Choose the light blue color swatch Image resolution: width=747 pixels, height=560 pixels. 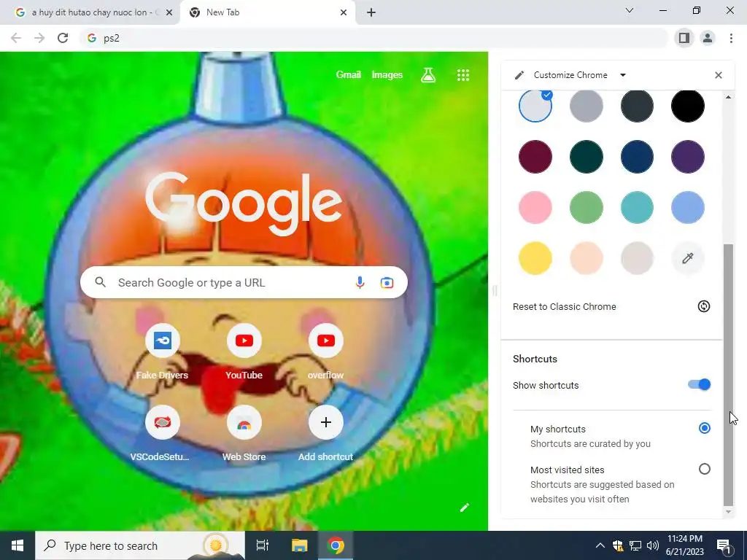[687, 207]
